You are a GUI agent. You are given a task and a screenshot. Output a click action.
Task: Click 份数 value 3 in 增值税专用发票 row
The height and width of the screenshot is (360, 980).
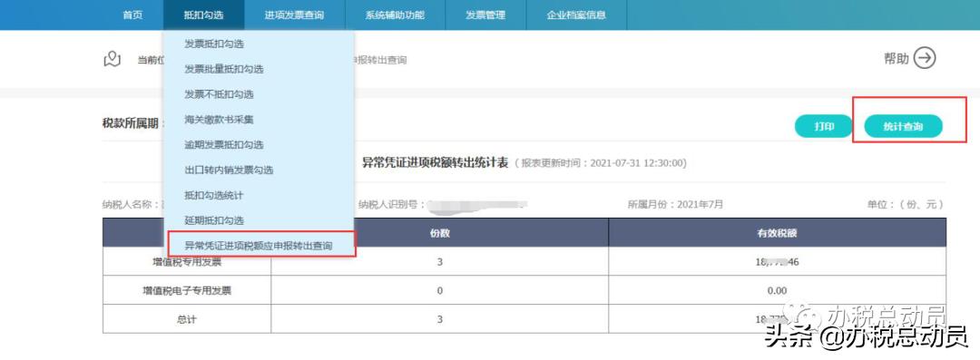click(x=439, y=262)
